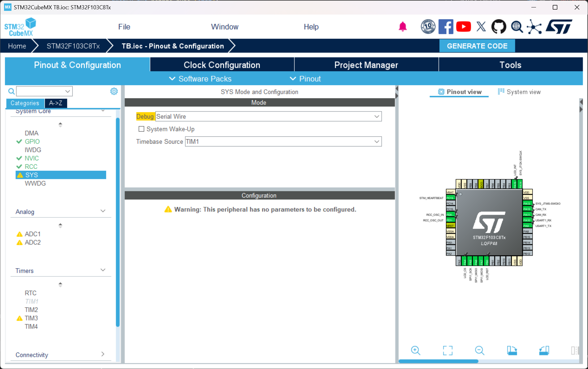Click the zoom out magnifier icon

coord(479,350)
